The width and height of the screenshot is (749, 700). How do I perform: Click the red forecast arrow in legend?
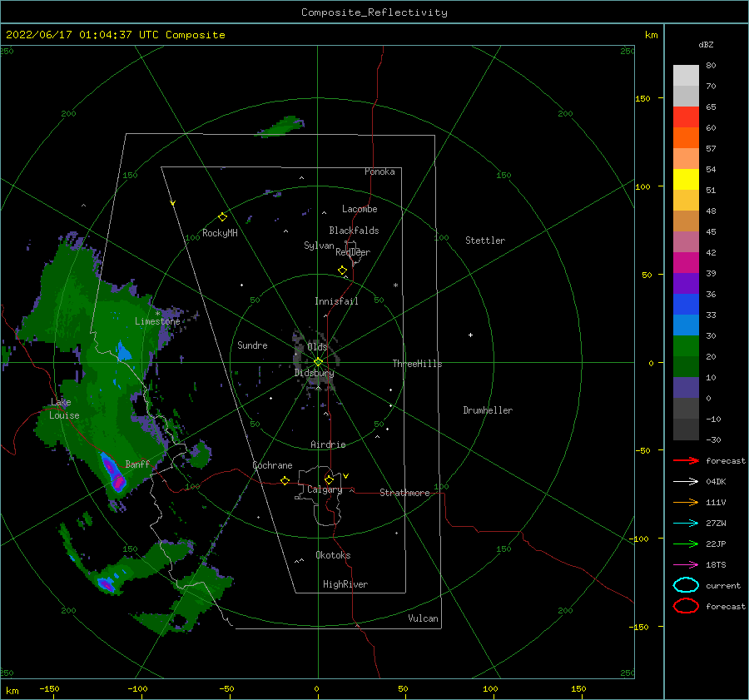pos(686,460)
